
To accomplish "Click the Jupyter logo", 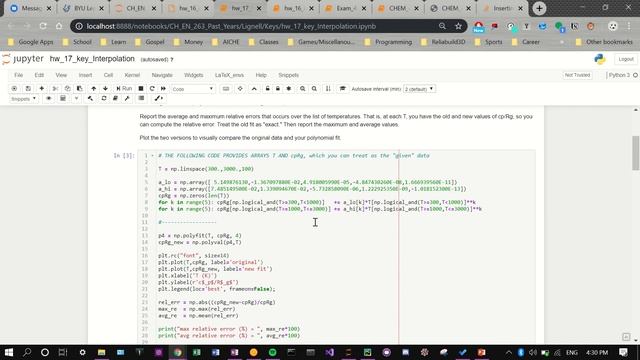I will 23,59.
